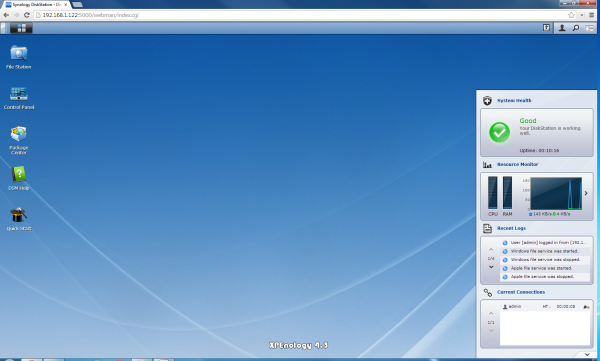
Task: Open the Quick Start wizard icon
Action: pos(19,219)
